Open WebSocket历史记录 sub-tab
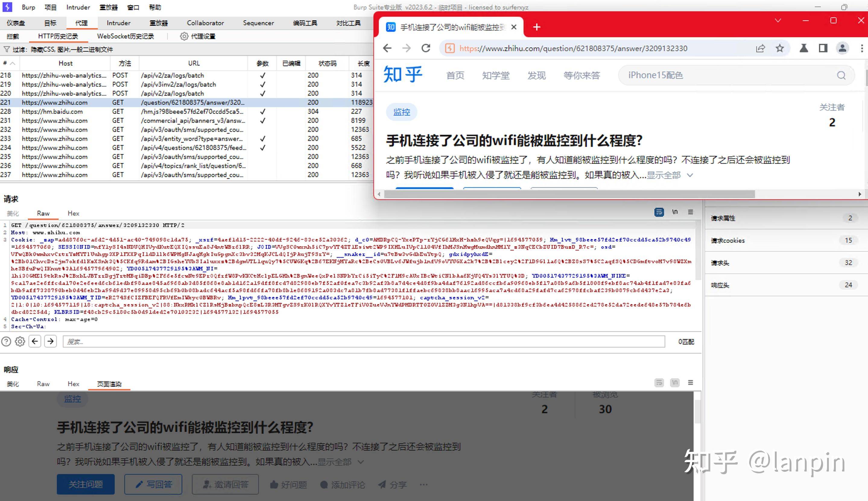 pos(125,36)
